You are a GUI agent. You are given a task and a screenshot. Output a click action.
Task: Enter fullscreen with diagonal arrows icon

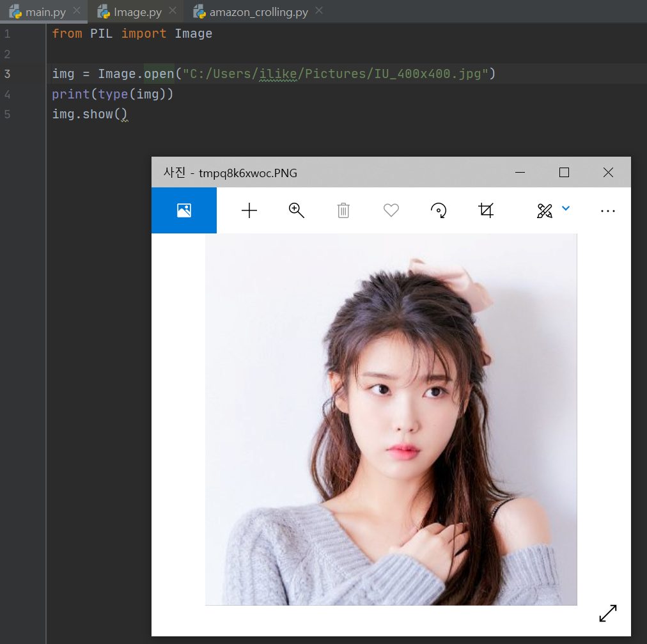(607, 613)
